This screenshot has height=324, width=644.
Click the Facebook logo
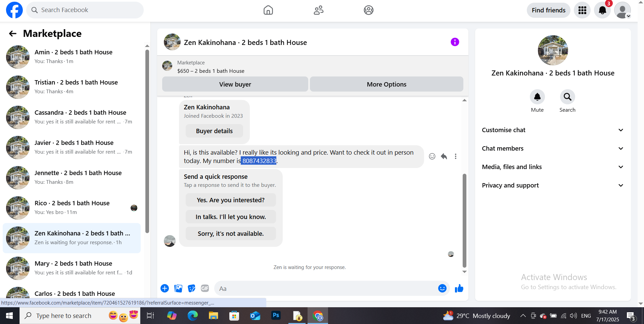(x=14, y=10)
